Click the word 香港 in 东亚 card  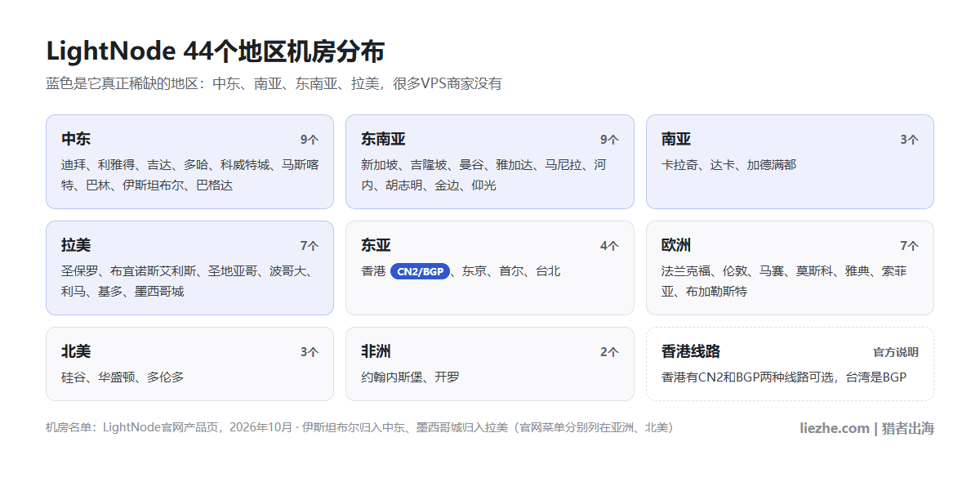[x=373, y=271]
